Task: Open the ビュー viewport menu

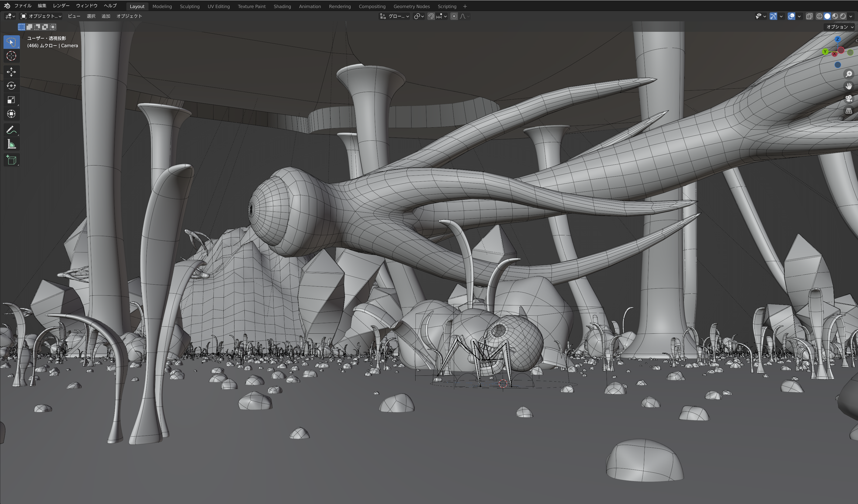Action: [x=74, y=16]
